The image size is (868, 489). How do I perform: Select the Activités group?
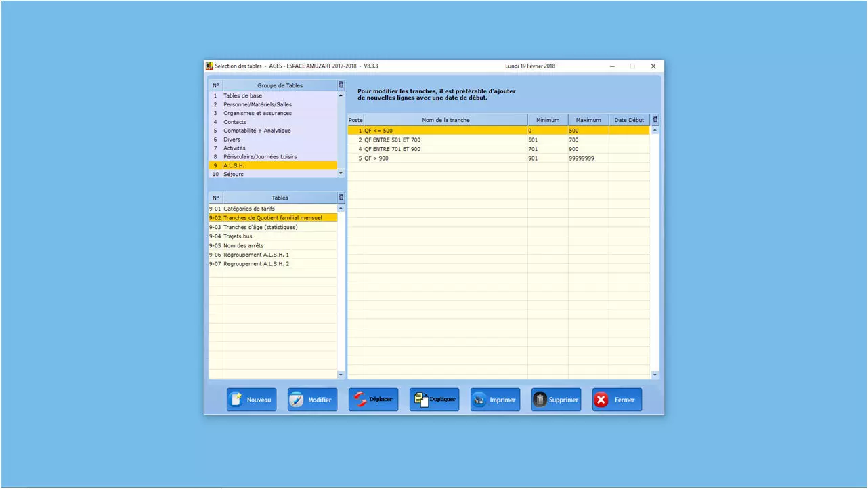(x=272, y=148)
